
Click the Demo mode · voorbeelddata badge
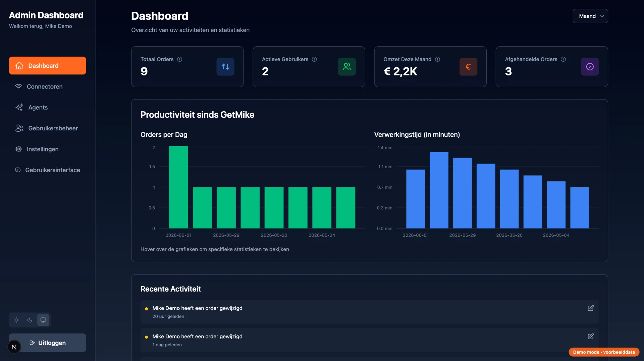(x=604, y=352)
